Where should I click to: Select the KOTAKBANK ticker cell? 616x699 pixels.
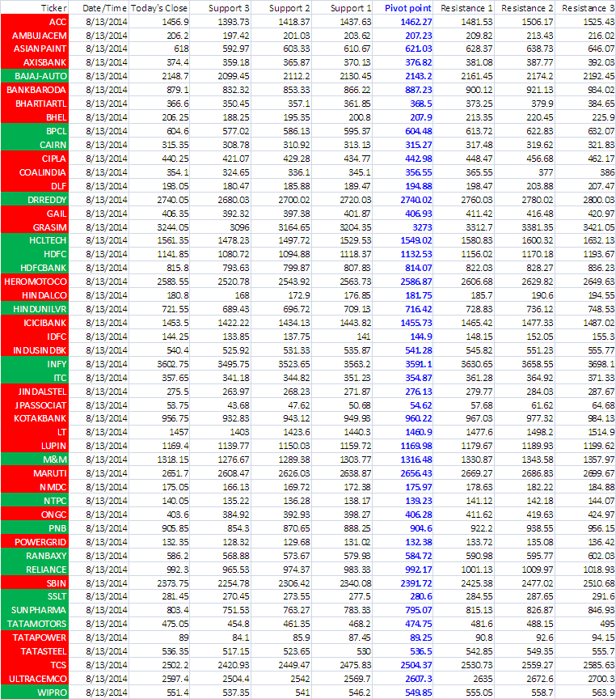coord(34,418)
